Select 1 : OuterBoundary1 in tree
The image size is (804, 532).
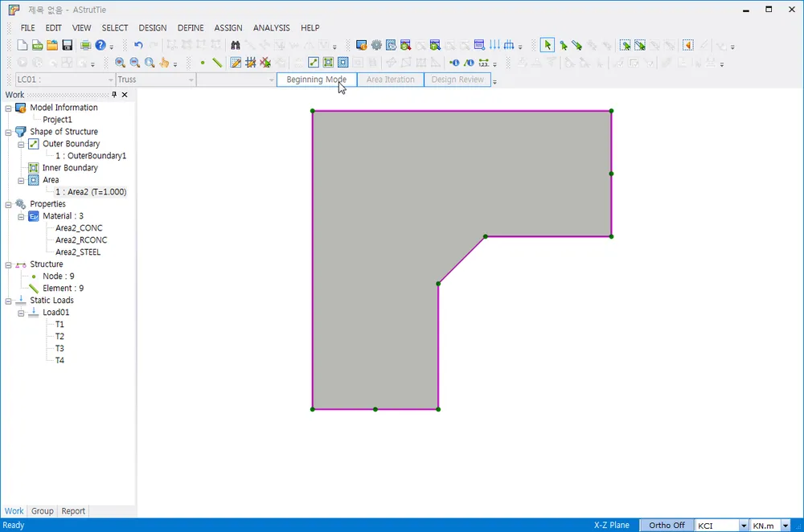point(91,156)
